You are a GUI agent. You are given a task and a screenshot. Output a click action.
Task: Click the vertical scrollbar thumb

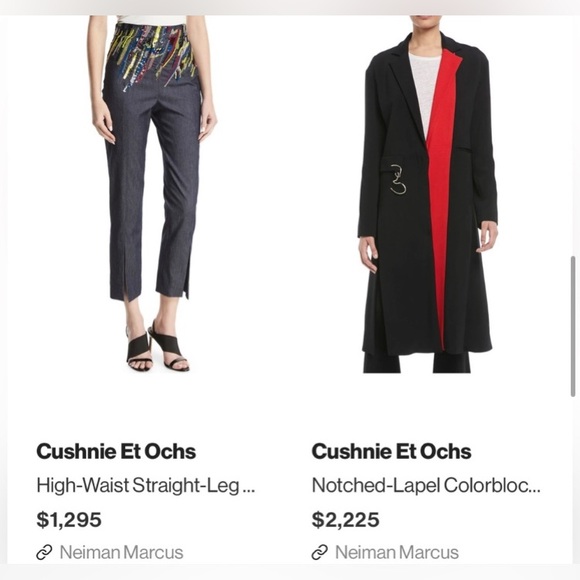click(x=573, y=326)
